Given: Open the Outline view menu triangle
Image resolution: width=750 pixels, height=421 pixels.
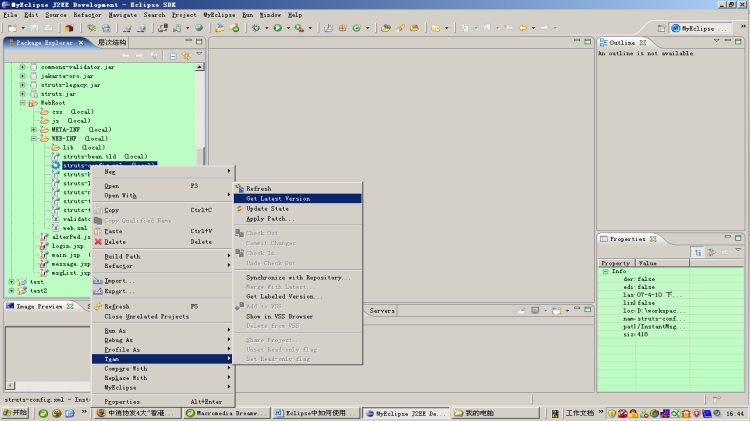Looking at the screenshot, I should (x=716, y=41).
